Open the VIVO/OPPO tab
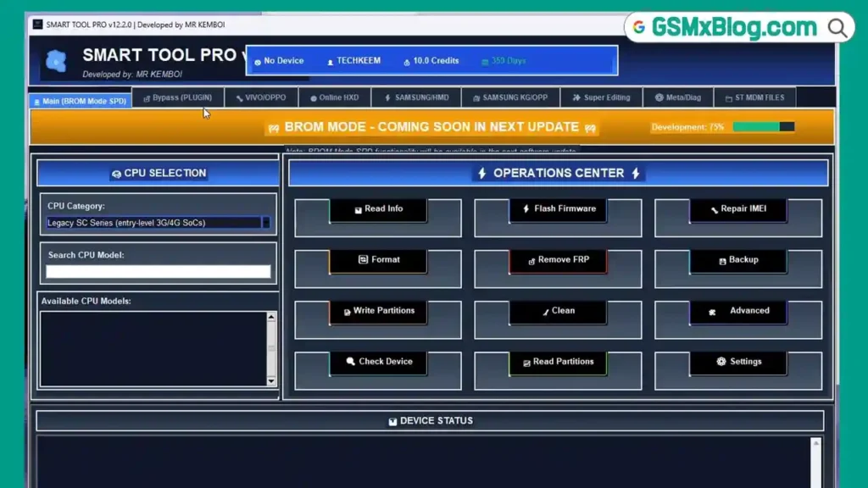868x488 pixels. tap(261, 97)
